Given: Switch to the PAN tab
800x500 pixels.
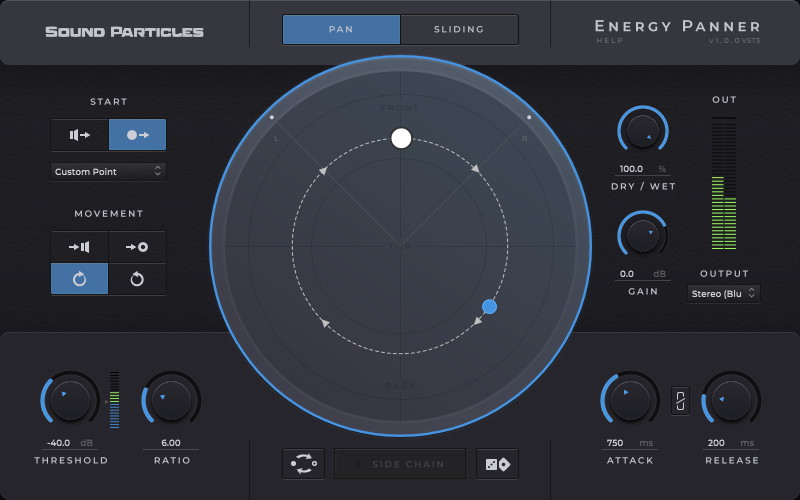Looking at the screenshot, I should click(341, 30).
